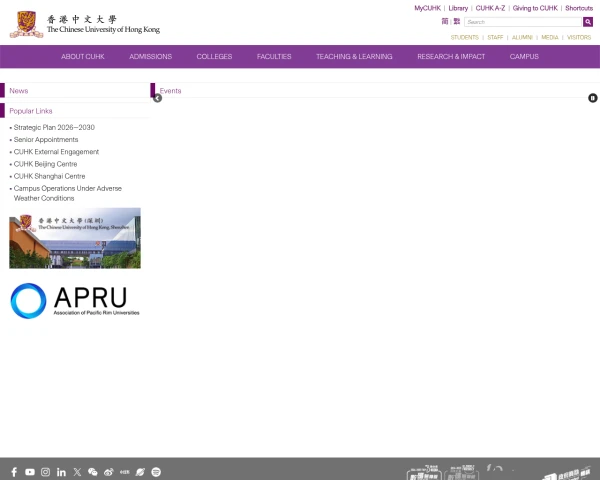
Task: Go to MEDIA audience link
Action: (x=550, y=37)
